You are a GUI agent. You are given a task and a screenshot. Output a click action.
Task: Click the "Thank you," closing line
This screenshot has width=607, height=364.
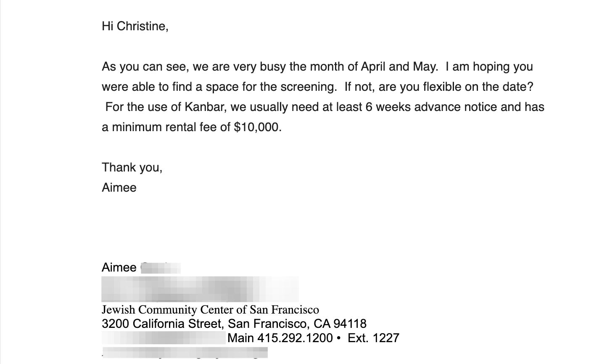point(132,168)
